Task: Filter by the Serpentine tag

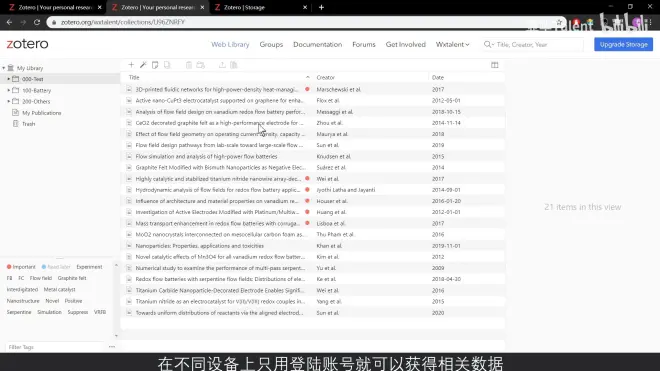Action: click(x=19, y=312)
